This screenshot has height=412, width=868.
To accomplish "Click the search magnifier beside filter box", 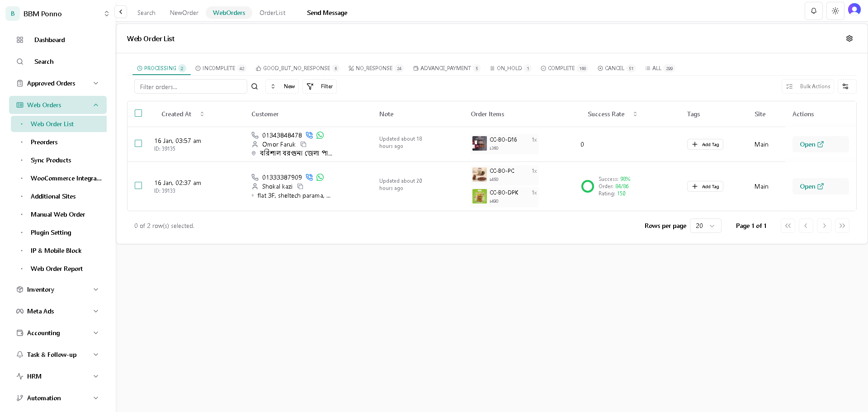I will pyautogui.click(x=255, y=86).
